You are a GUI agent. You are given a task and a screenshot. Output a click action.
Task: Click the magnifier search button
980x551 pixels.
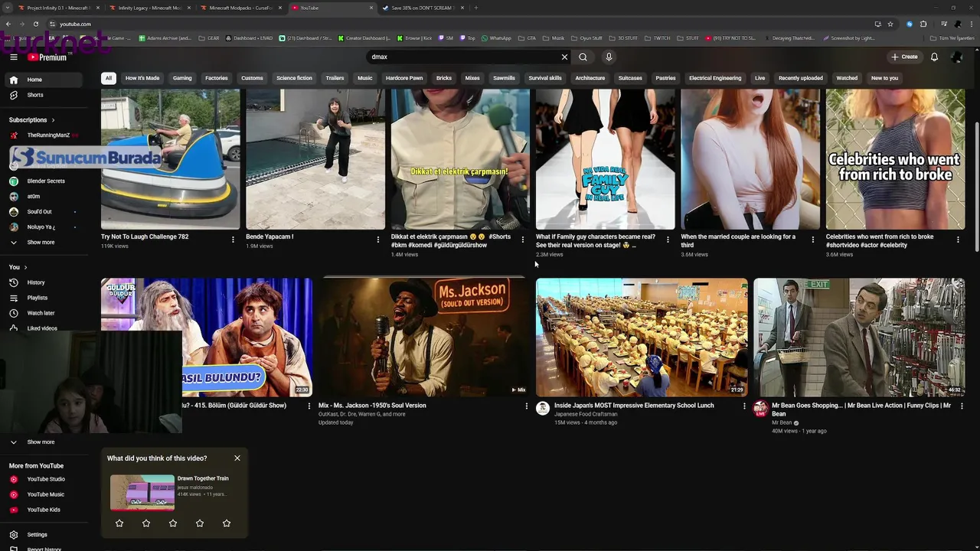(583, 57)
